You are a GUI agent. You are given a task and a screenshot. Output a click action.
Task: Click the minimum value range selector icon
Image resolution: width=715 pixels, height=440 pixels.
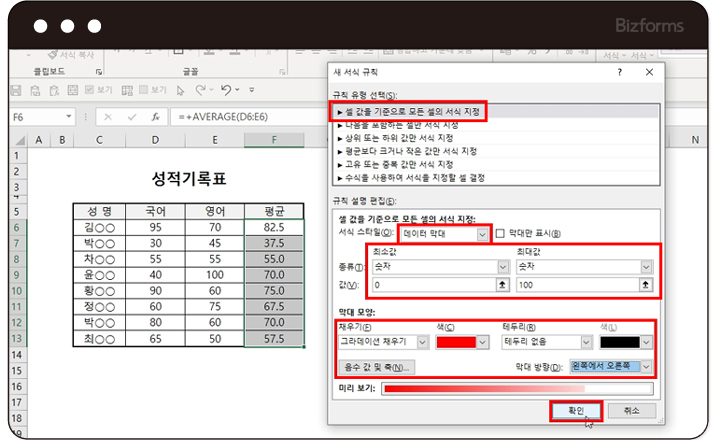502,285
